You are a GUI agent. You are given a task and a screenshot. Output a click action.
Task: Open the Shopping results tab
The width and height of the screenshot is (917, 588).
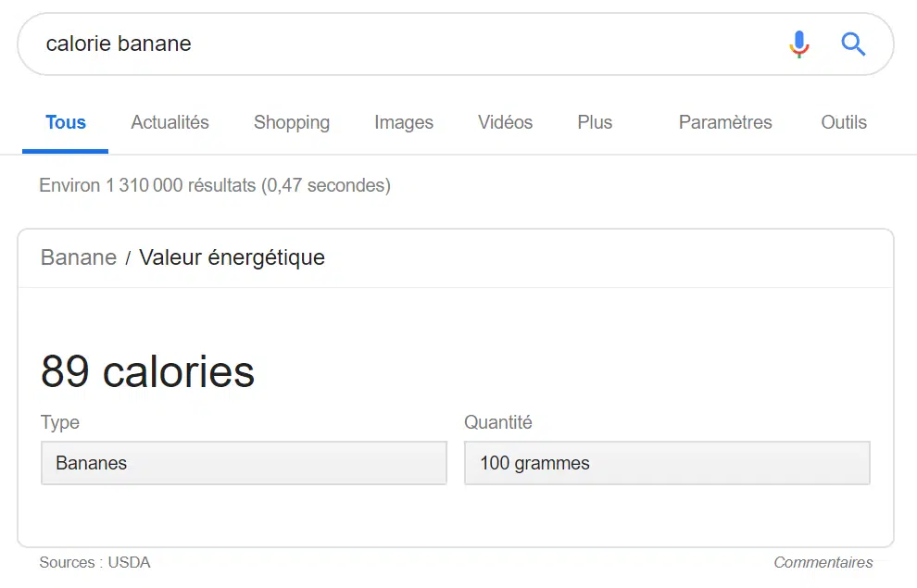point(292,122)
